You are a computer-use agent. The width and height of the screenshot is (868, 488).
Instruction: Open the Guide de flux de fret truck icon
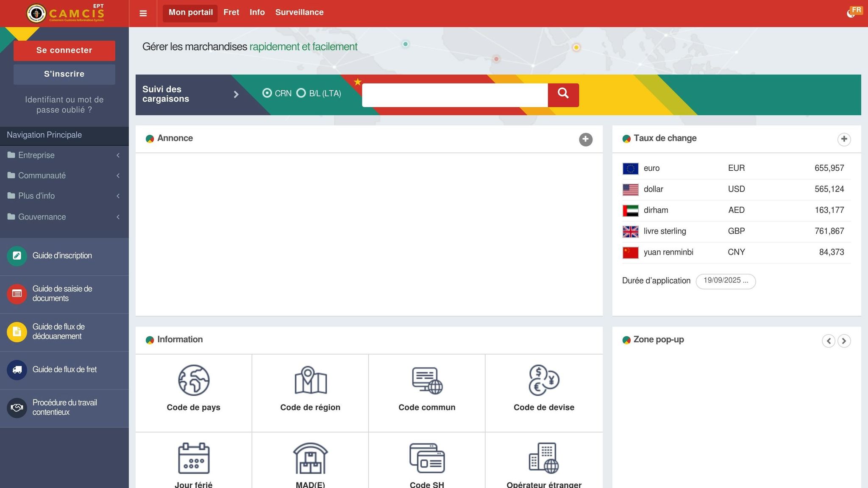click(17, 370)
